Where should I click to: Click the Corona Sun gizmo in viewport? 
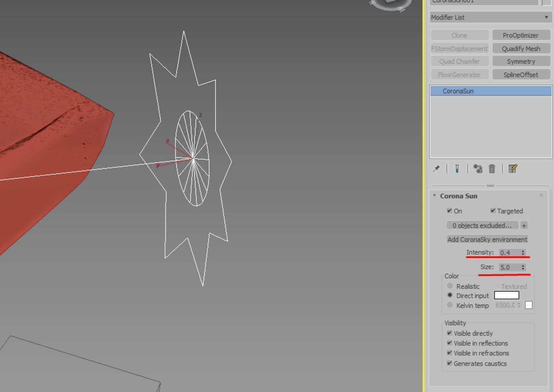pyautogui.click(x=193, y=159)
